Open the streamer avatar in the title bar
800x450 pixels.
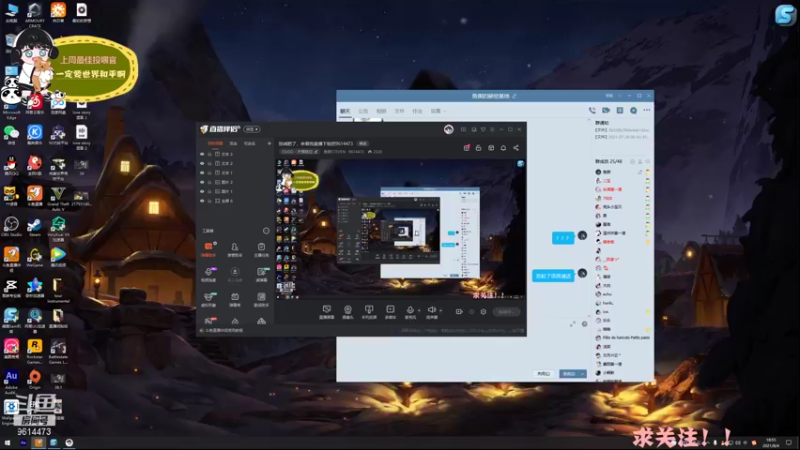(x=448, y=130)
